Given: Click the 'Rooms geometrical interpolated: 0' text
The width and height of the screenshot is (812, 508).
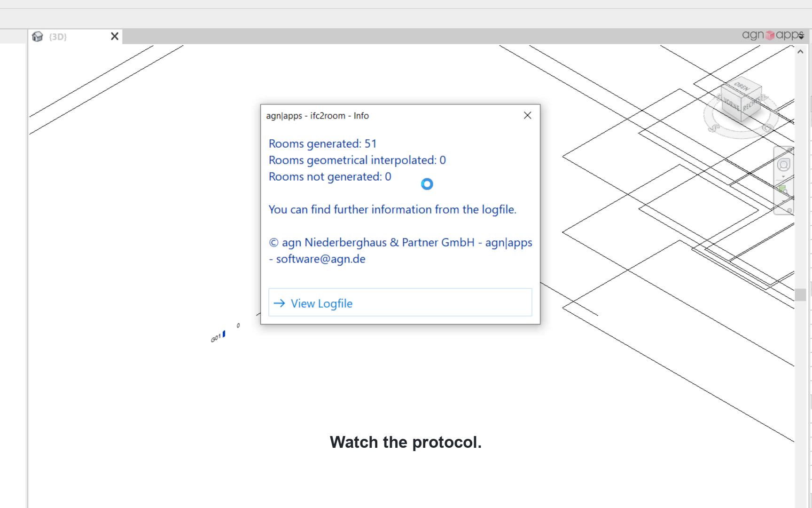Looking at the screenshot, I should [x=357, y=160].
